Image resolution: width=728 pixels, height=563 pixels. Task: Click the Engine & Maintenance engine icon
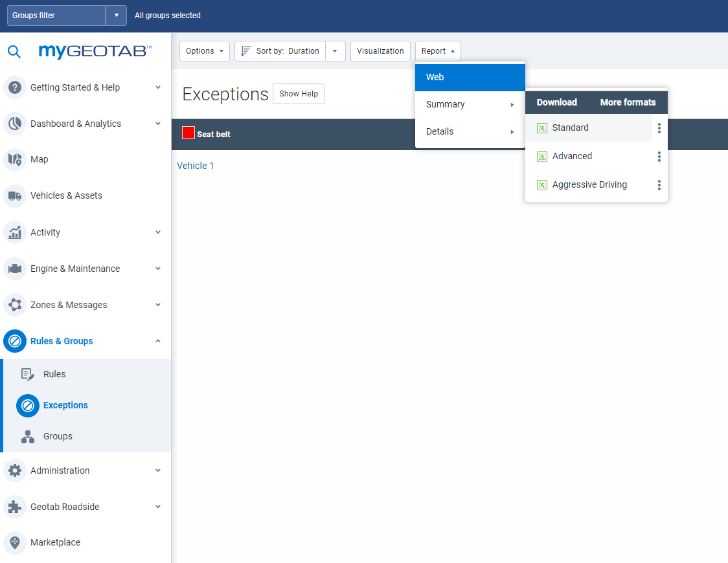(15, 269)
